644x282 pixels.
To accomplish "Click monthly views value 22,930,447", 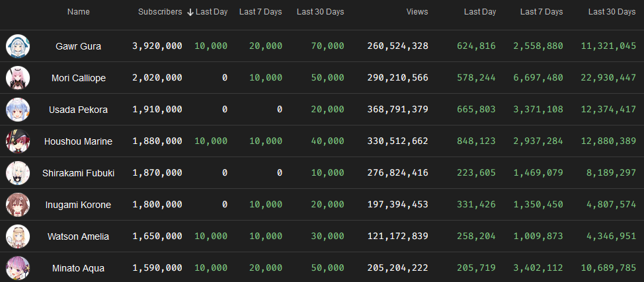I will tap(608, 77).
